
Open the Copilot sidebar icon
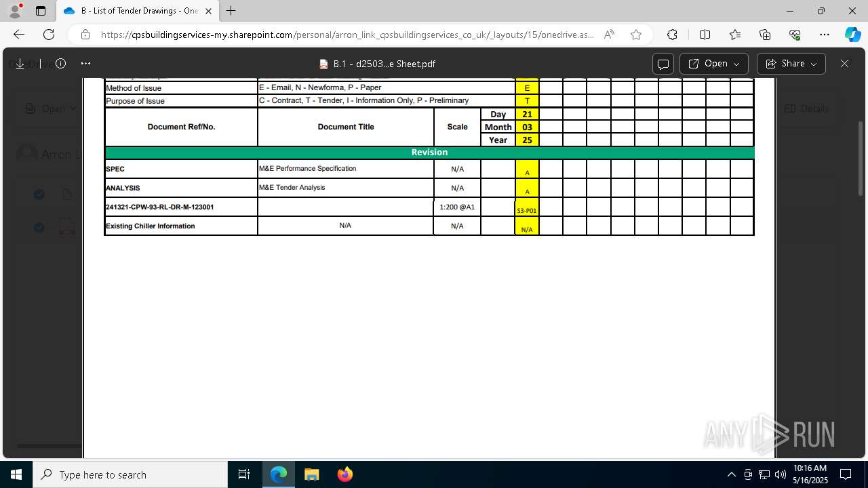coord(852,35)
